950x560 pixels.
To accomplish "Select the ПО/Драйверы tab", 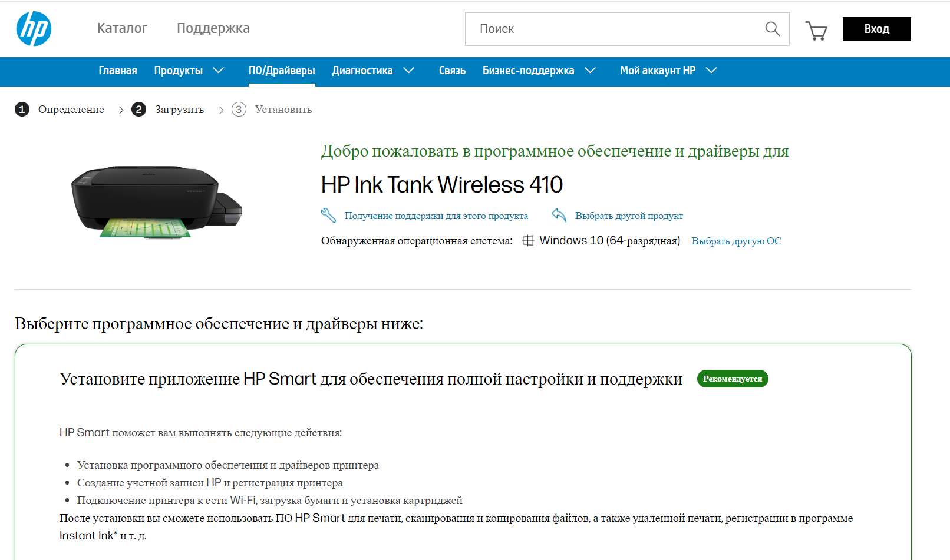I will pos(282,71).
